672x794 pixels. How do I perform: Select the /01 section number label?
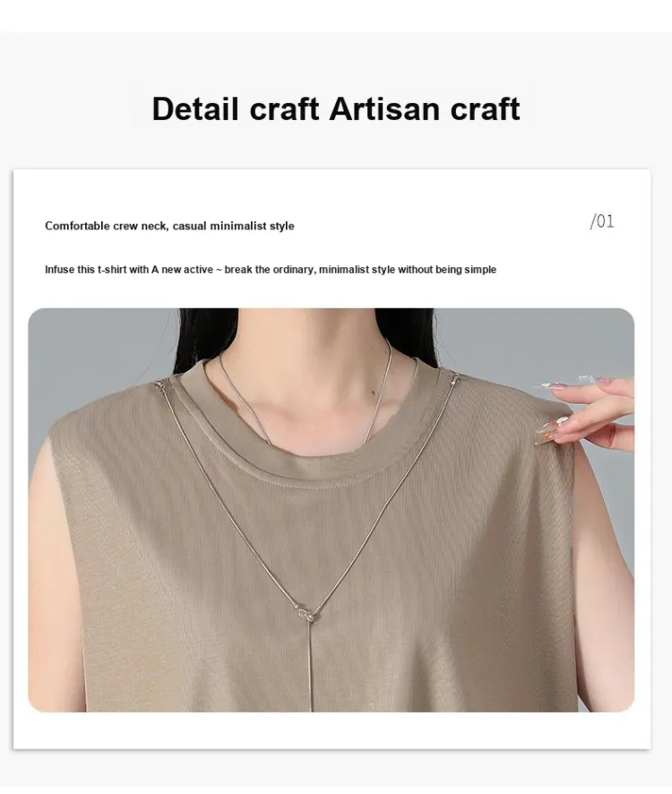(601, 221)
